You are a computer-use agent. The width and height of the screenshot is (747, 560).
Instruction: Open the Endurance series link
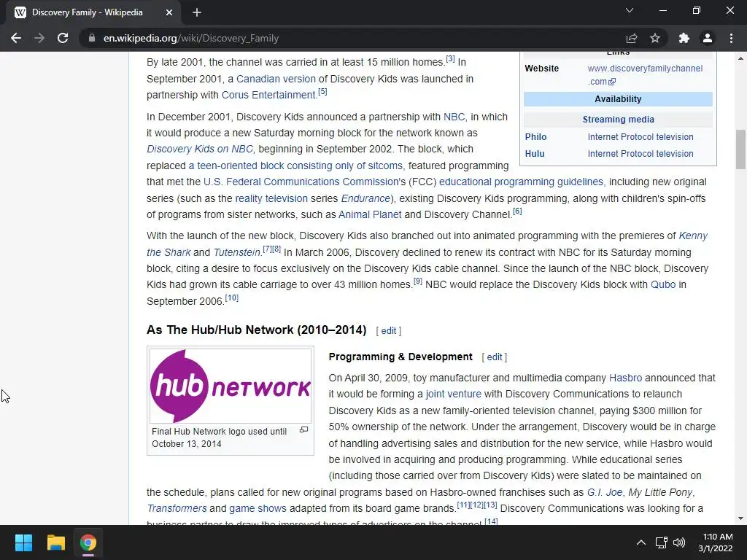point(365,198)
